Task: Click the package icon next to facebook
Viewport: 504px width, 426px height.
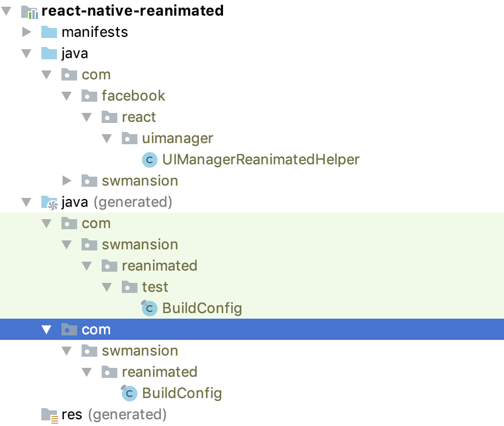Action: point(89,96)
